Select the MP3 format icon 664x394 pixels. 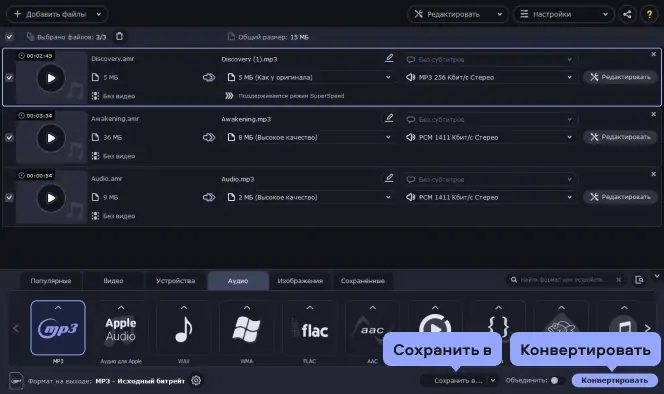pyautogui.click(x=58, y=328)
